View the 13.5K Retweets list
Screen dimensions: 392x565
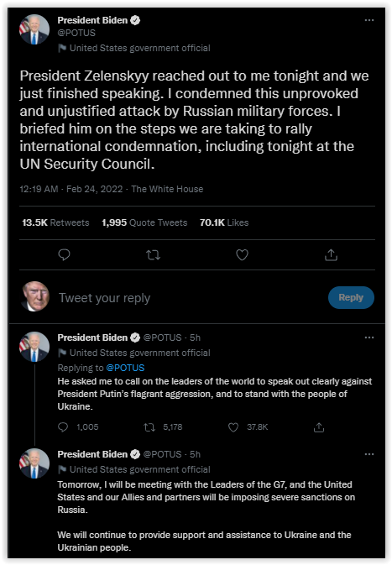tap(55, 222)
